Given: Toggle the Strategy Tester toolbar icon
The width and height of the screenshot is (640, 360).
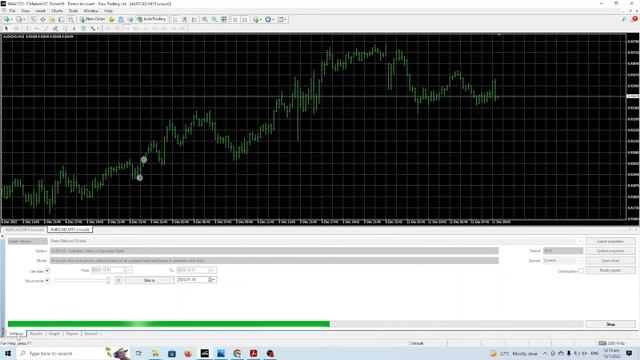Looking at the screenshot, I should pos(71,19).
